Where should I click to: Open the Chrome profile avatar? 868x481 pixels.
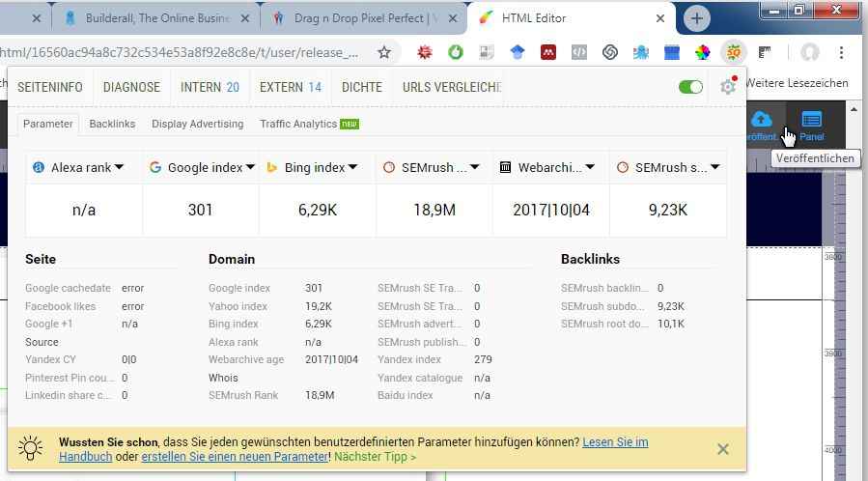pyautogui.click(x=810, y=52)
